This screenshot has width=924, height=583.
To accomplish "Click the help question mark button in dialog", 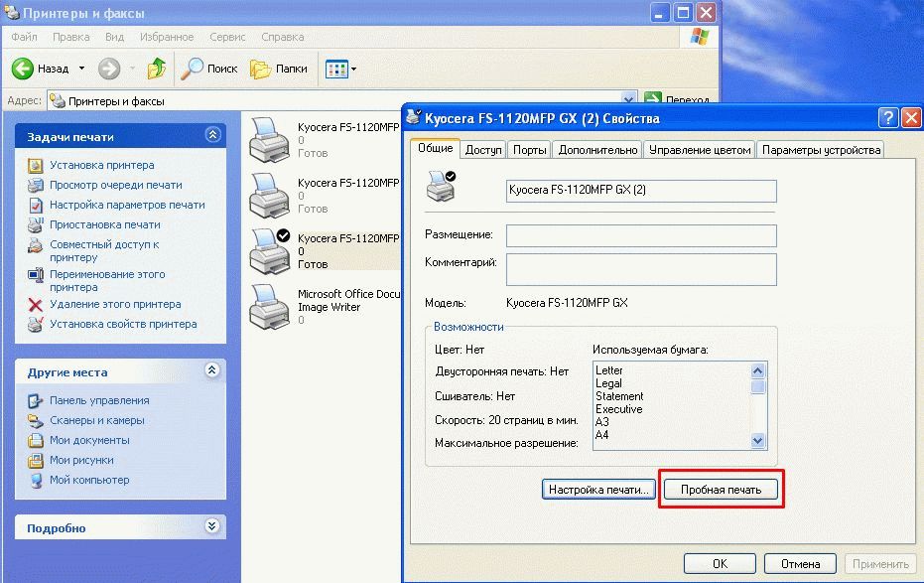I will (x=888, y=118).
